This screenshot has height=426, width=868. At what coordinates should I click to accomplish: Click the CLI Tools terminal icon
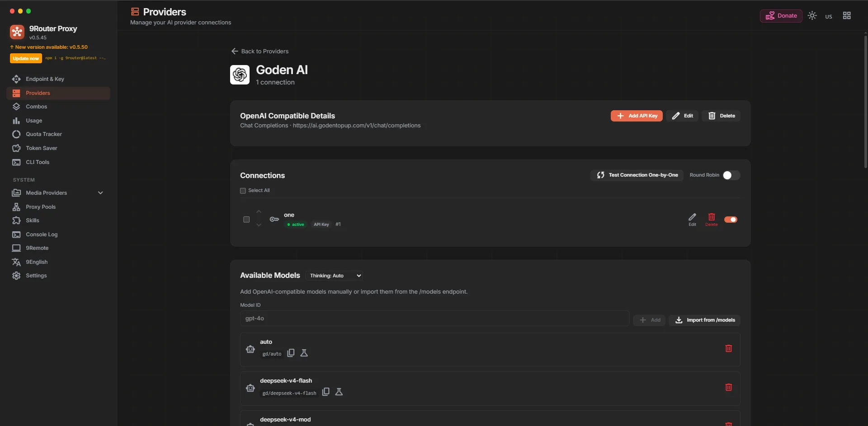[x=16, y=162]
